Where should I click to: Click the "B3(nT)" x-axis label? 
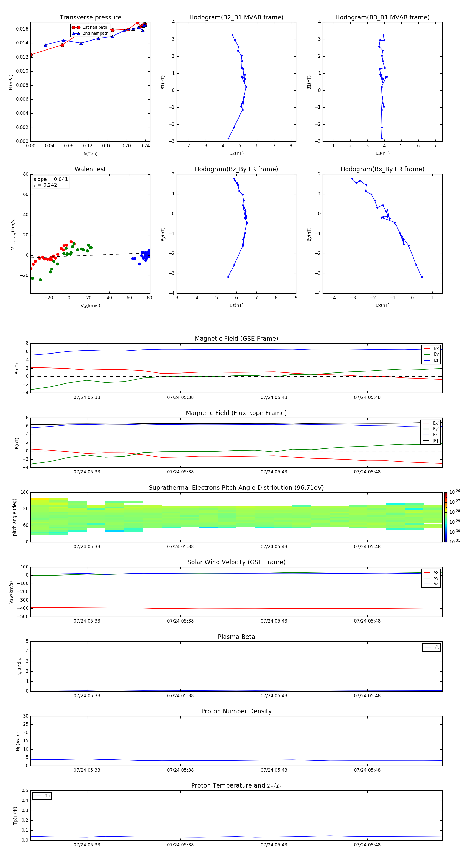[382, 153]
